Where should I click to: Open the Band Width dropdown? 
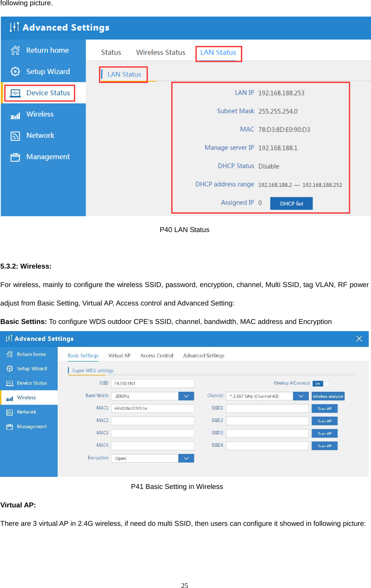point(186,396)
